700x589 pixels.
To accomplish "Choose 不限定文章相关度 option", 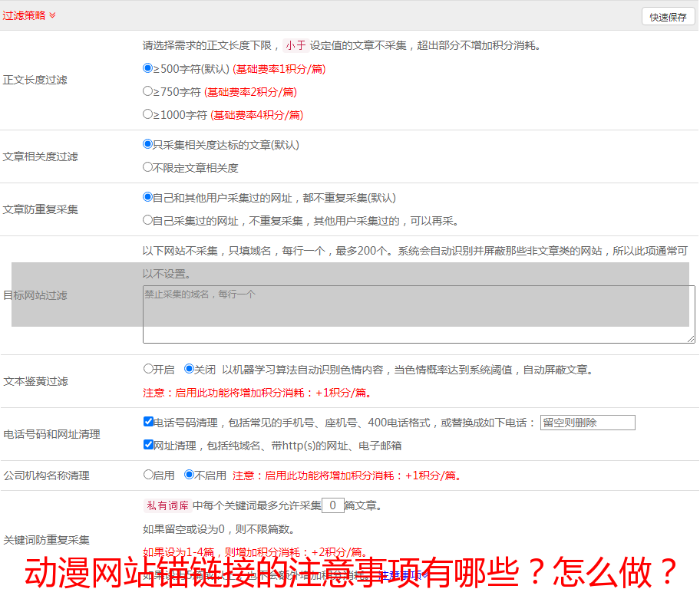I will pyautogui.click(x=148, y=167).
